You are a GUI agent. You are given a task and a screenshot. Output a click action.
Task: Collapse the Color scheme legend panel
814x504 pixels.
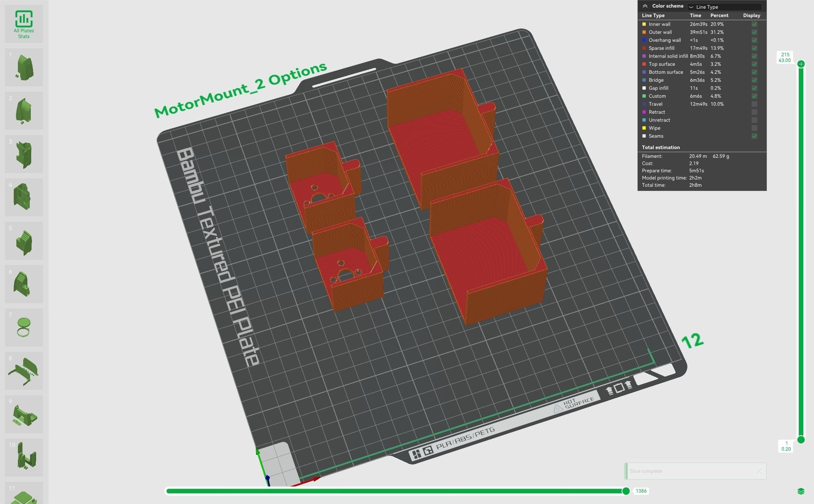[x=645, y=6]
